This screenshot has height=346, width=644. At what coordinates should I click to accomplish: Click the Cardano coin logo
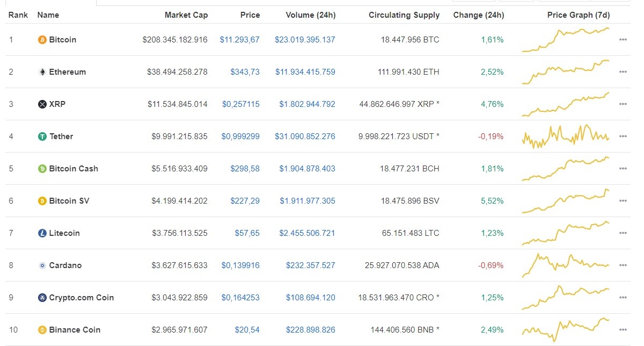click(42, 265)
